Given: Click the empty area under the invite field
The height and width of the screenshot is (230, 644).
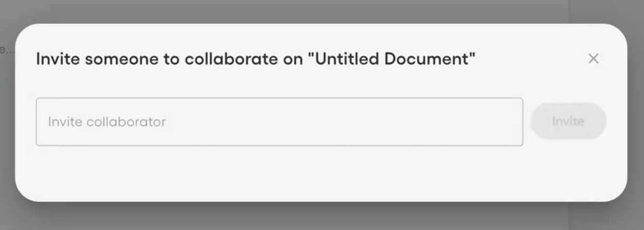Looking at the screenshot, I should pos(279,172).
